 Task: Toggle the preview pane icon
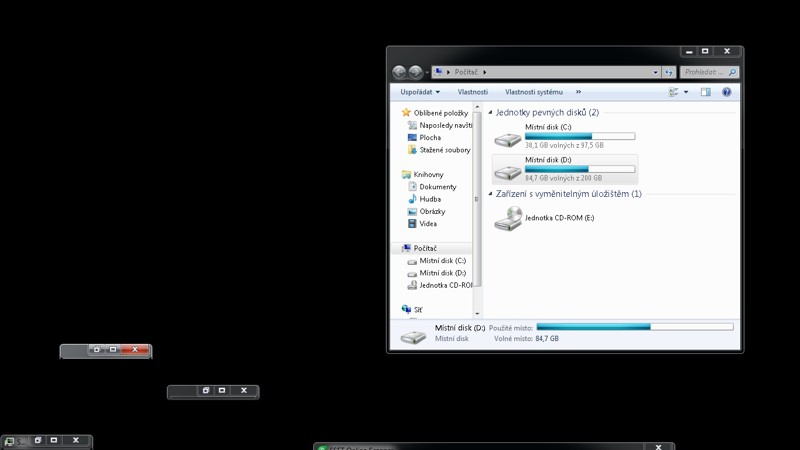coord(705,92)
